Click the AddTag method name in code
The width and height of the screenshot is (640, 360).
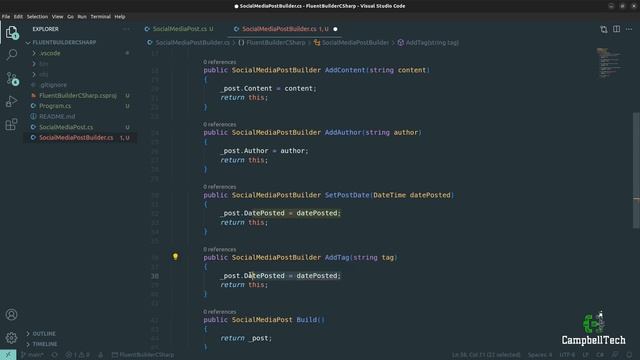coord(337,258)
